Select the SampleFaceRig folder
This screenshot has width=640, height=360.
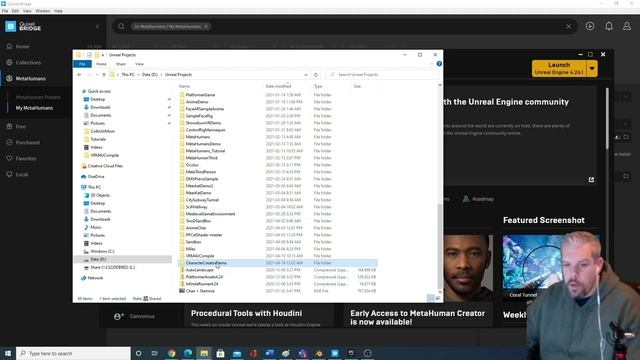[x=199, y=116]
